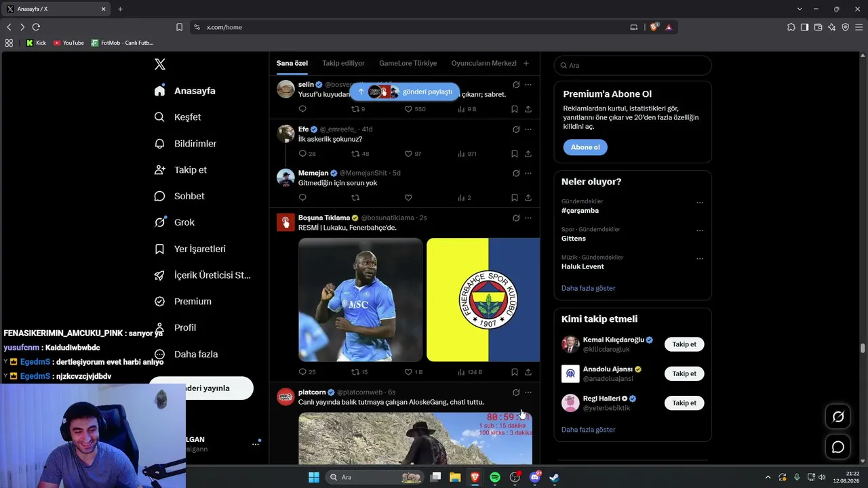Reload the x.com page

coord(36,27)
